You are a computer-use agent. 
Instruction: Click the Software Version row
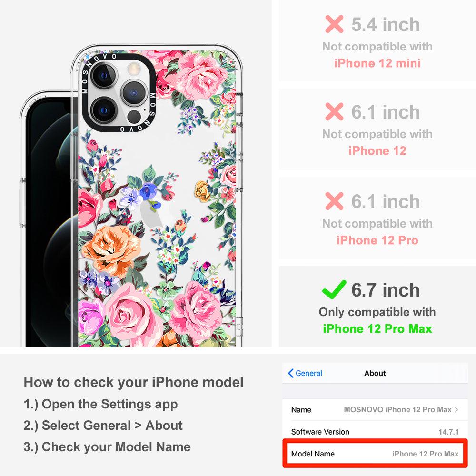[x=375, y=432]
